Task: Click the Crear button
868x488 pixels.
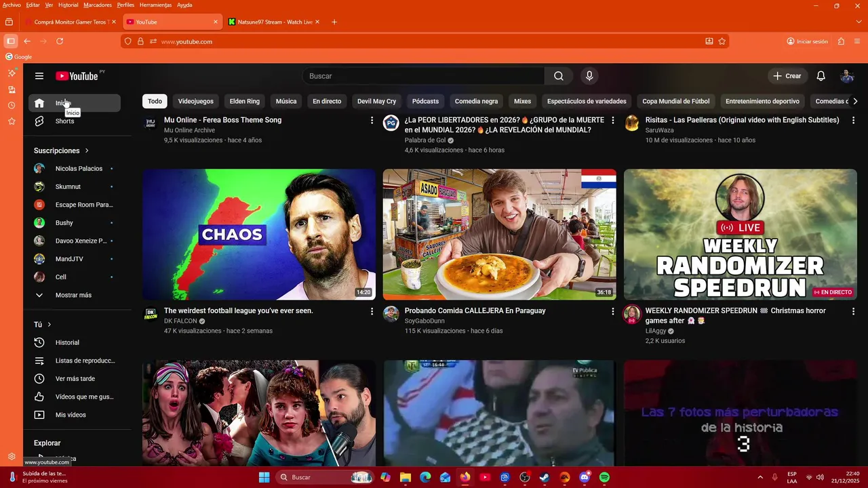Action: pyautogui.click(x=787, y=76)
